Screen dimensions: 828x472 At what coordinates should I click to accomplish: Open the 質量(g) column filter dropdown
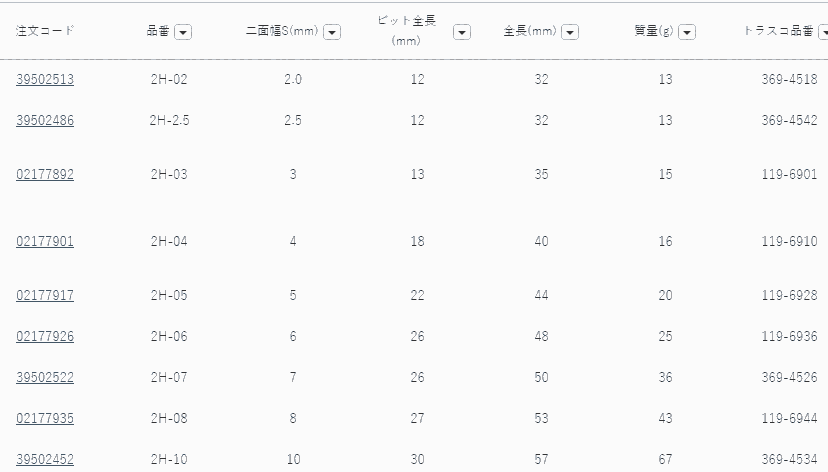(x=687, y=32)
